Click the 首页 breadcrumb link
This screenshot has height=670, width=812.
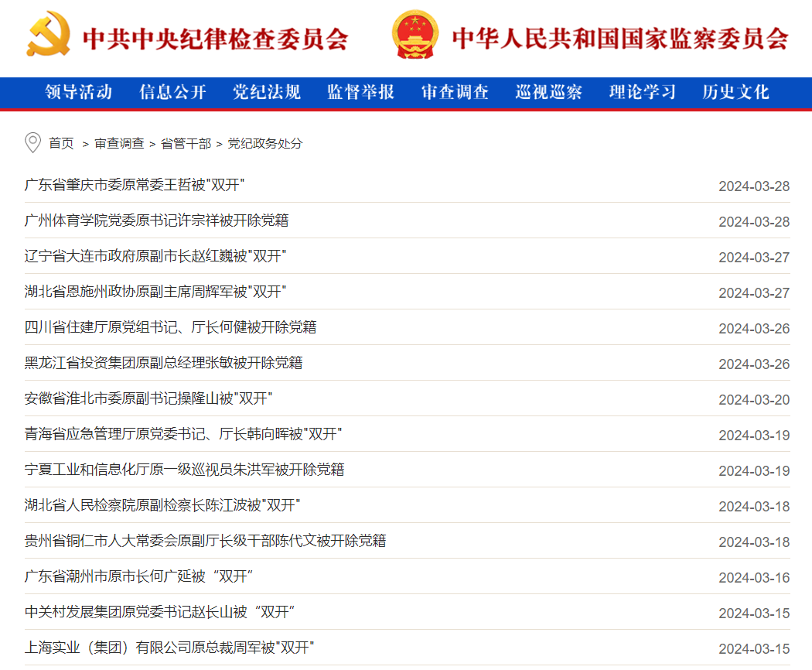click(x=61, y=144)
